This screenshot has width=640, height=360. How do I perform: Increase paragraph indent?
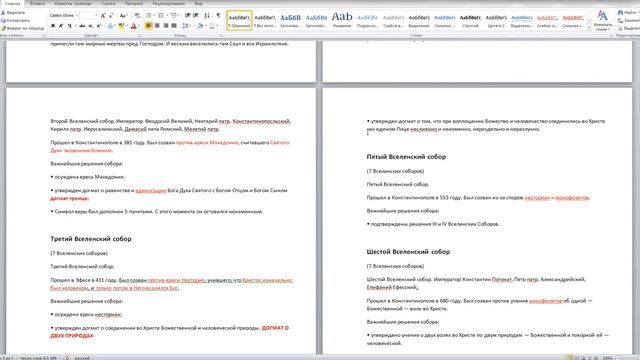point(196,16)
